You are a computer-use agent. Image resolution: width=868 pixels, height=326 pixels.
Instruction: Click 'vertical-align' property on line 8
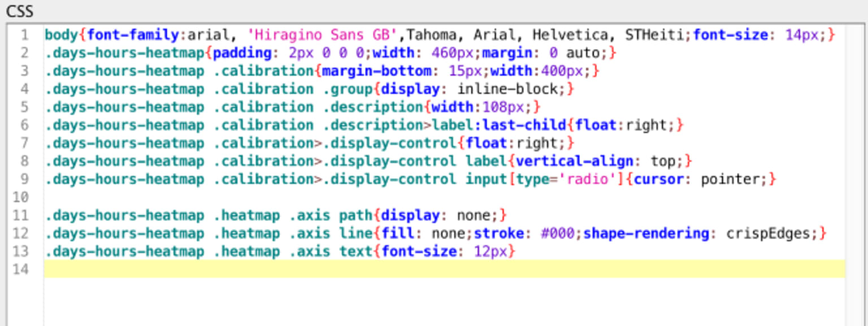pyautogui.click(x=575, y=161)
